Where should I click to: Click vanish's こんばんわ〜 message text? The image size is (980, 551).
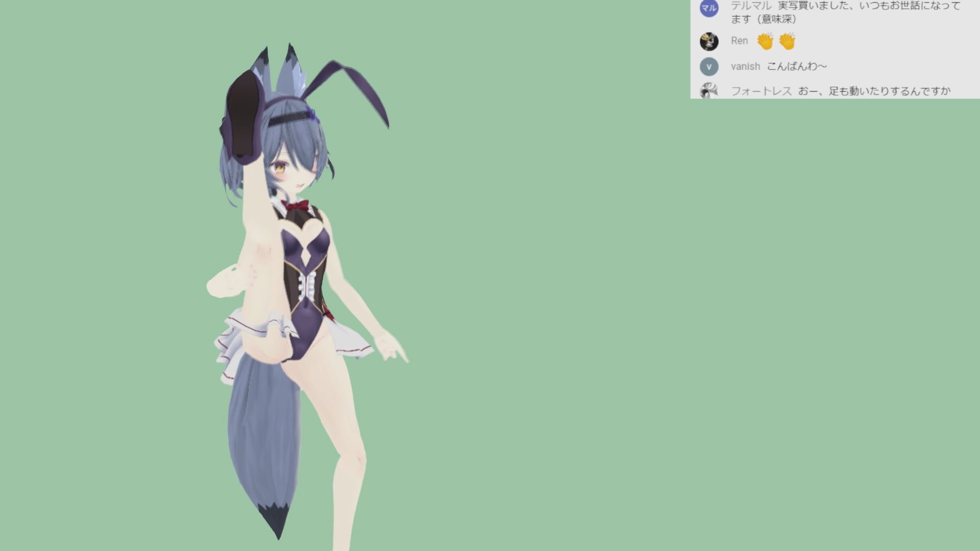pos(797,66)
